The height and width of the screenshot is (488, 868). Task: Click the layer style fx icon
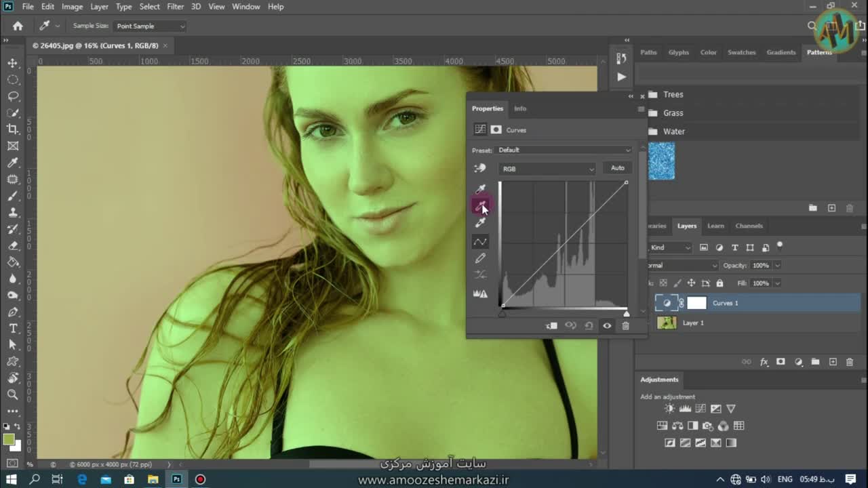(764, 362)
